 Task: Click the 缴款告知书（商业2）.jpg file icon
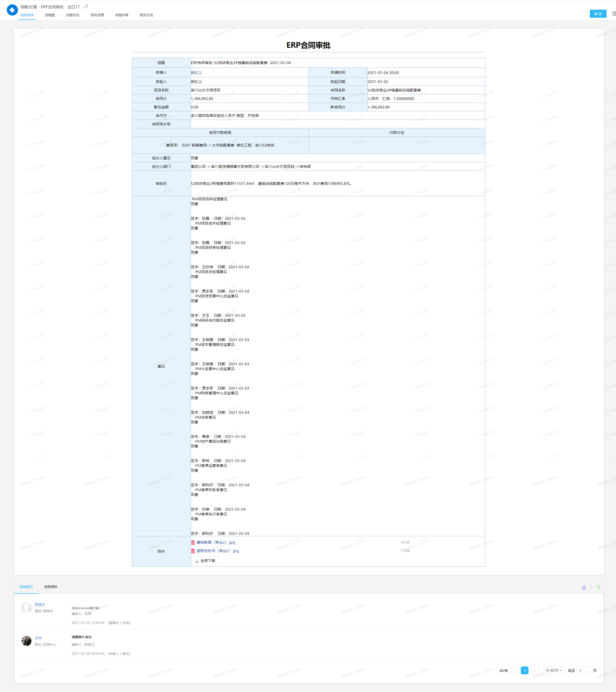(x=193, y=551)
